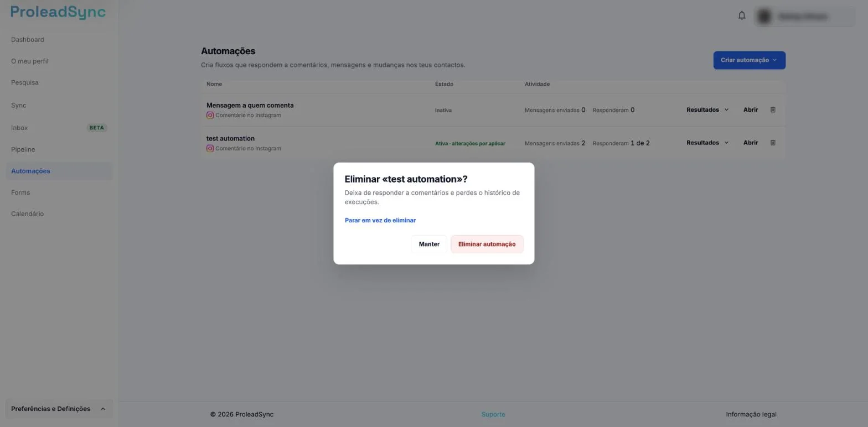868x427 pixels.
Task: Click the notification bell icon
Action: tap(742, 15)
